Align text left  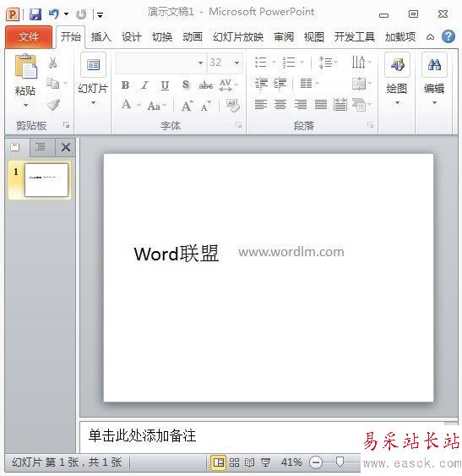click(x=261, y=105)
